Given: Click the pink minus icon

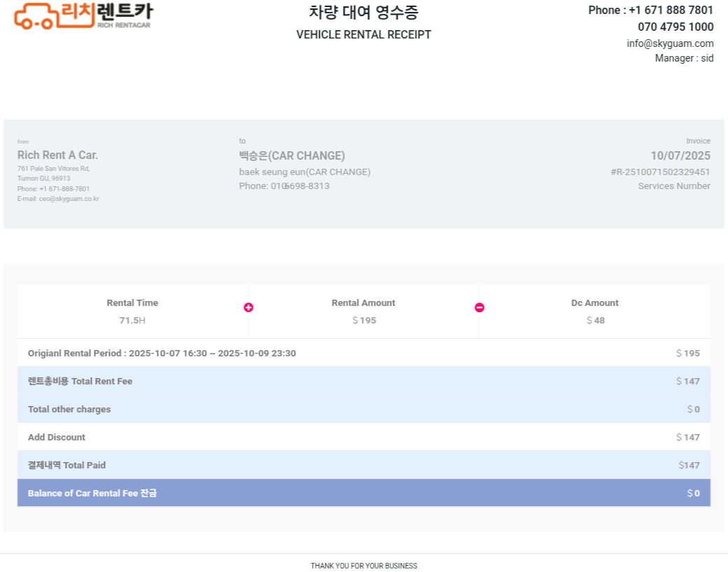Looking at the screenshot, I should (x=479, y=307).
